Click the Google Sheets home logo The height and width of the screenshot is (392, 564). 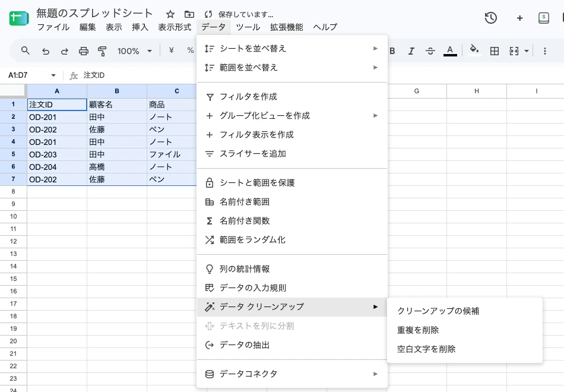19,18
